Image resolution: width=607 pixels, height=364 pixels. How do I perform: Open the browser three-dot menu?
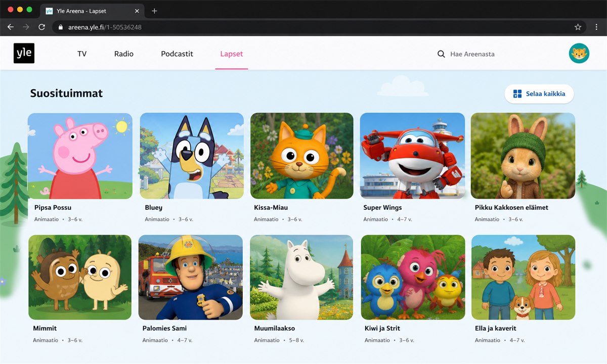[596, 27]
